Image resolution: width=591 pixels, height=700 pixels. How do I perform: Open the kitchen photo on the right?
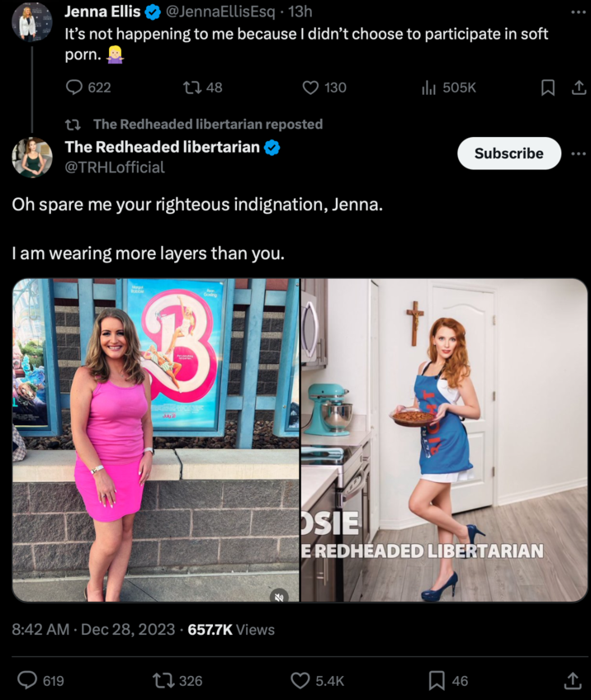click(444, 440)
